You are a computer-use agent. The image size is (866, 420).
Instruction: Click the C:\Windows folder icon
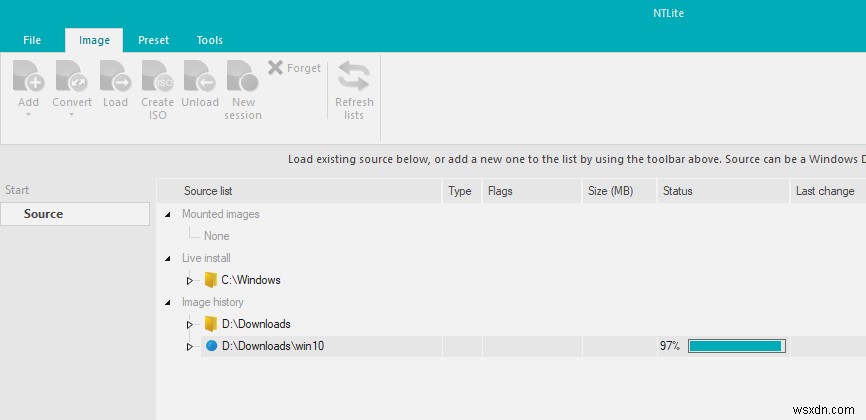(210, 280)
